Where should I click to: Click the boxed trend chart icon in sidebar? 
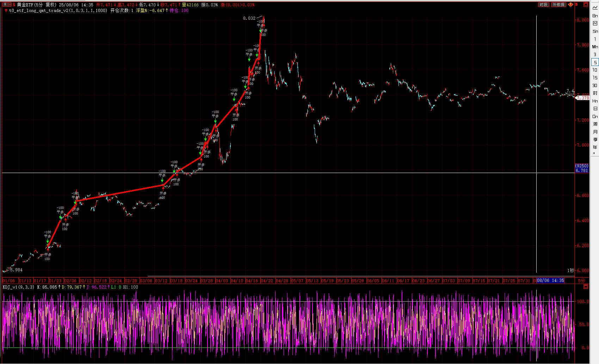(x=595, y=23)
